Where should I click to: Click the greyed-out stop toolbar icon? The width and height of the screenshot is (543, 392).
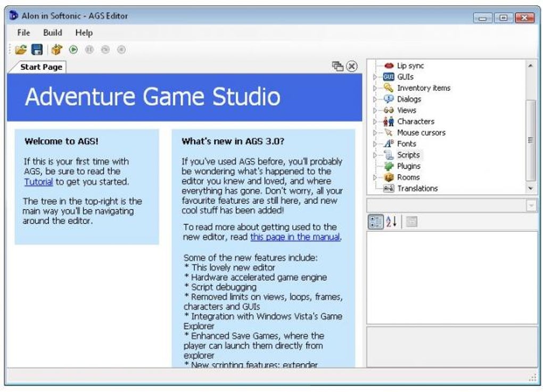[x=121, y=50]
